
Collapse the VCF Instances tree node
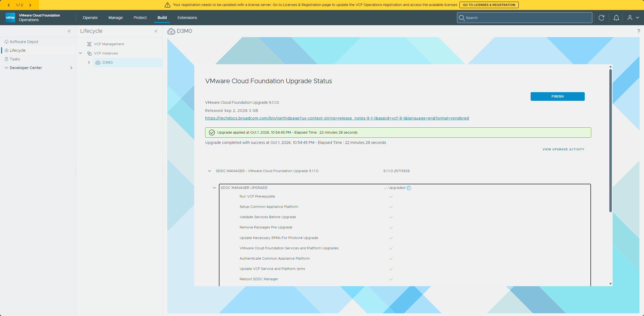click(x=80, y=53)
